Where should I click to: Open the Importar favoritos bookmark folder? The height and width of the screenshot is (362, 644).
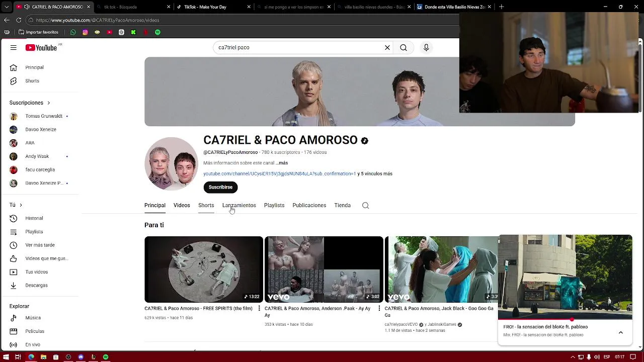click(x=38, y=32)
